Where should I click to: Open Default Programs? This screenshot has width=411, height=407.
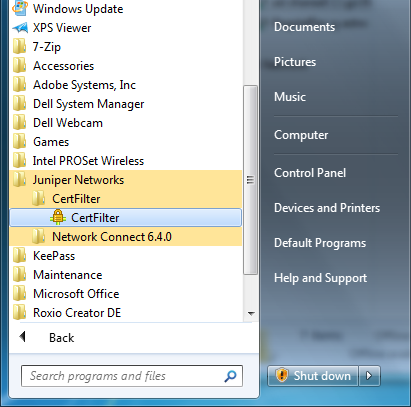320,243
